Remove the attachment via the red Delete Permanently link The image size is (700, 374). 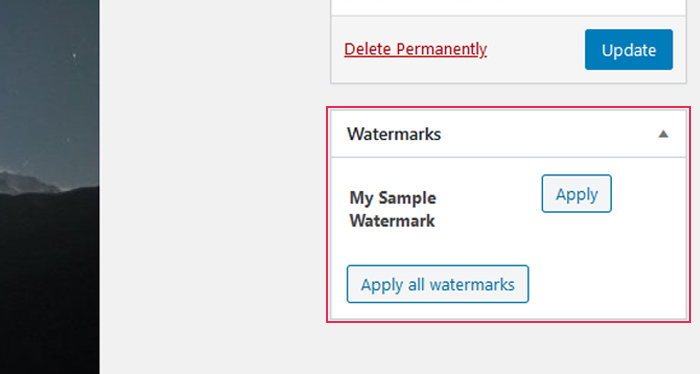point(415,49)
